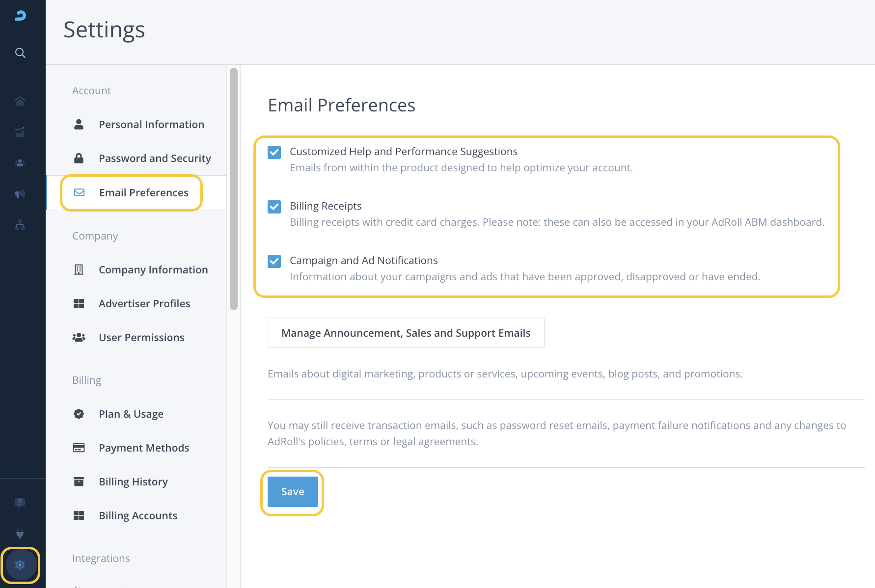Open Advertiser Profiles section
Screen dimensions: 875x588
click(144, 304)
